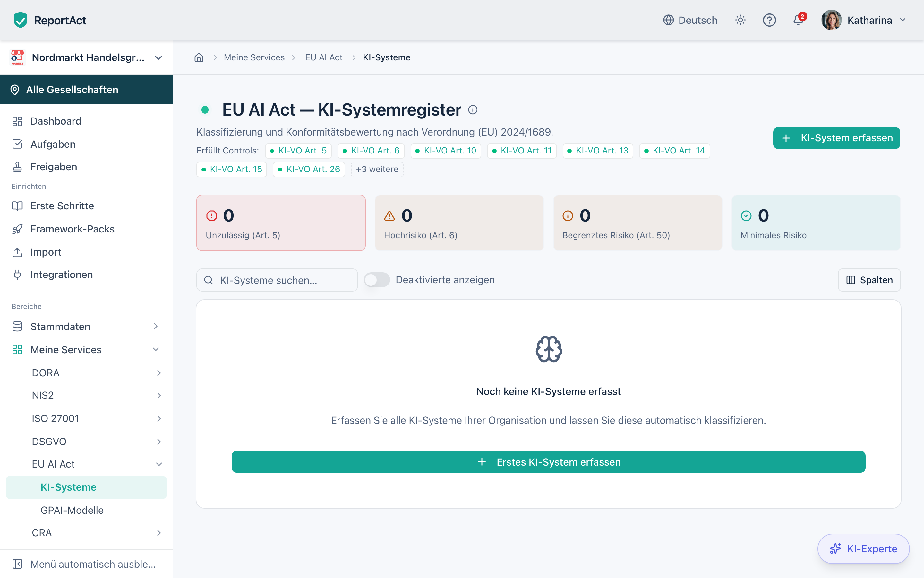Click Katharina's avatar picture

pyautogui.click(x=831, y=20)
